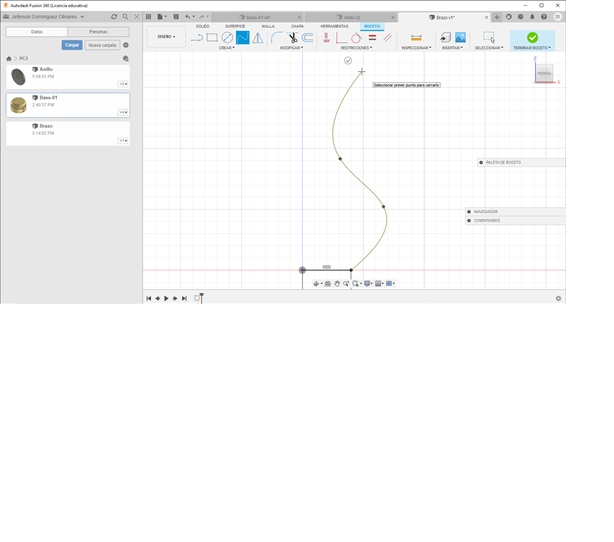
Task: Switch to the Anillo v2 document tab
Action: pyautogui.click(x=349, y=18)
